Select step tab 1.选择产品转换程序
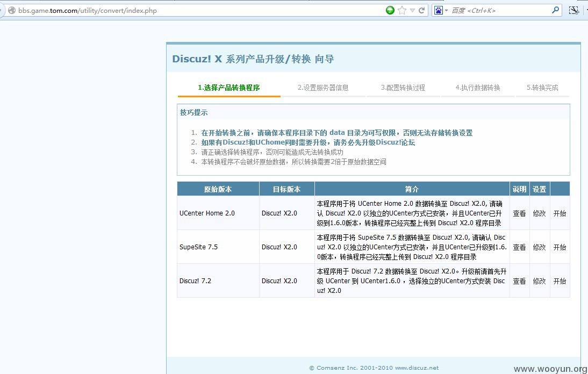 point(229,88)
